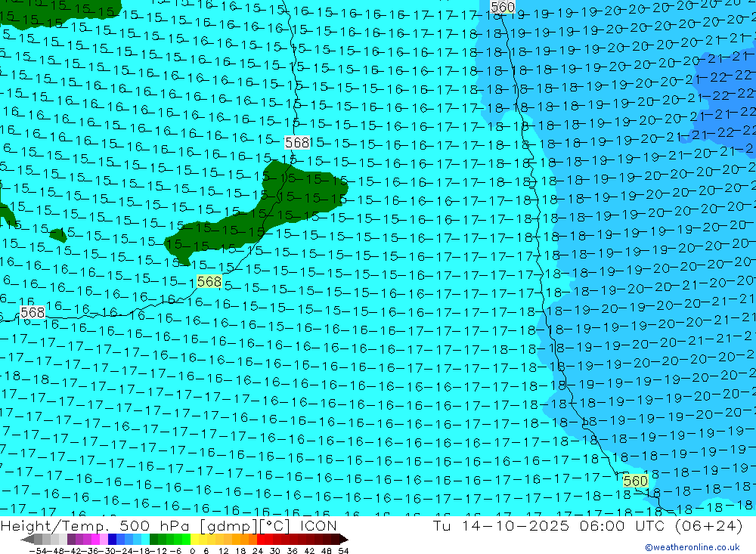Select white 568 label above the large island

coord(297,142)
